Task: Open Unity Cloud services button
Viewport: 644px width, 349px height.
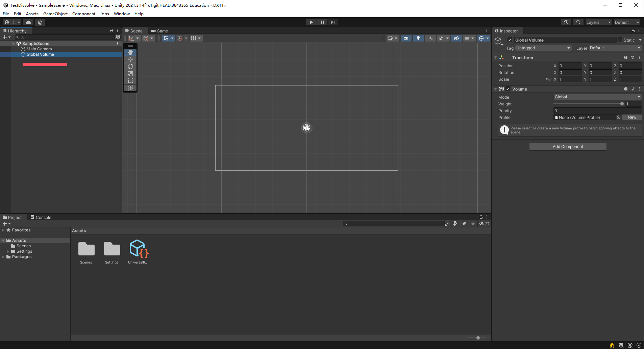Action: click(28, 22)
